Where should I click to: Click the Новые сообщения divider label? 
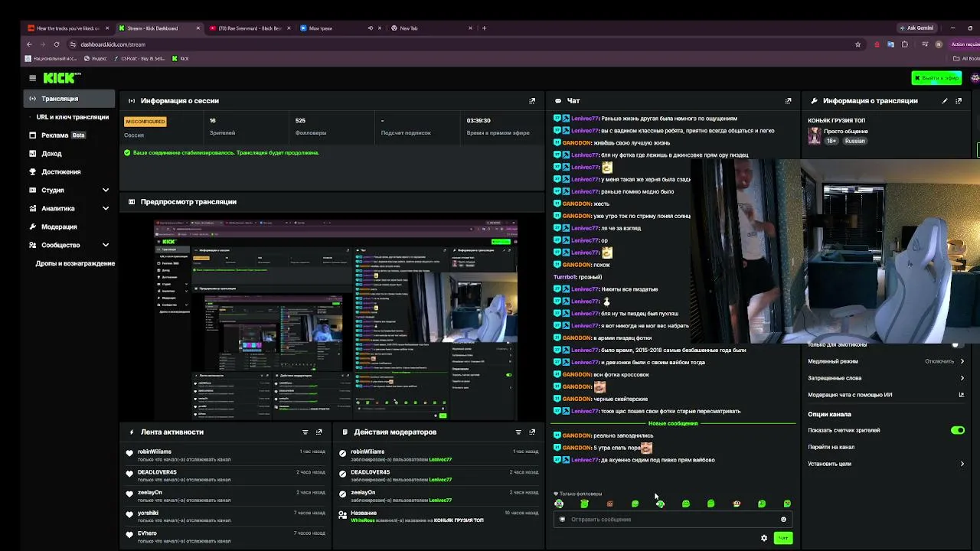coord(673,423)
